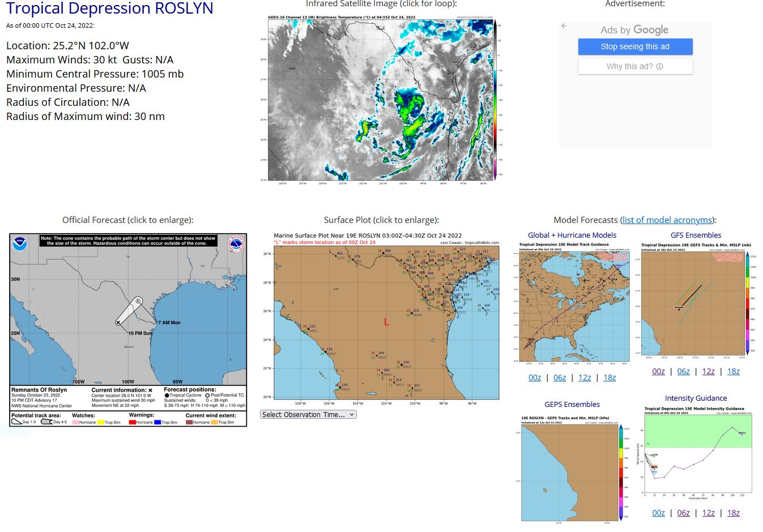Open 18z link under GFS Ensembles

click(x=734, y=371)
